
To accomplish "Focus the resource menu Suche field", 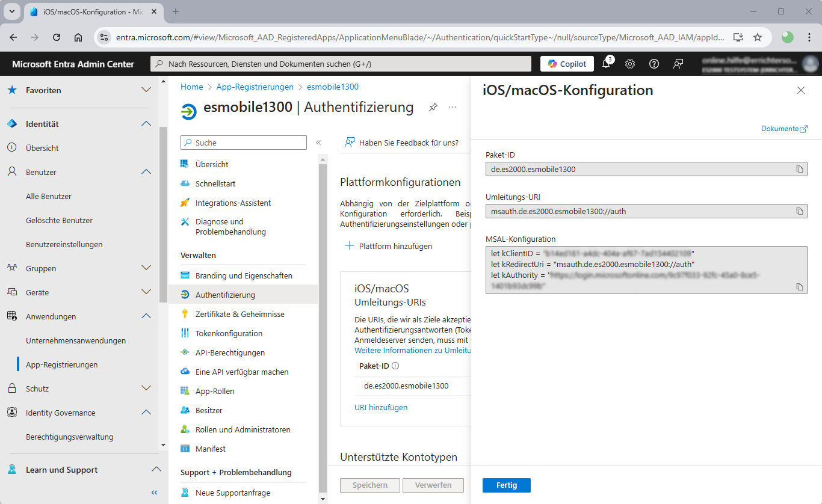I will click(x=244, y=143).
